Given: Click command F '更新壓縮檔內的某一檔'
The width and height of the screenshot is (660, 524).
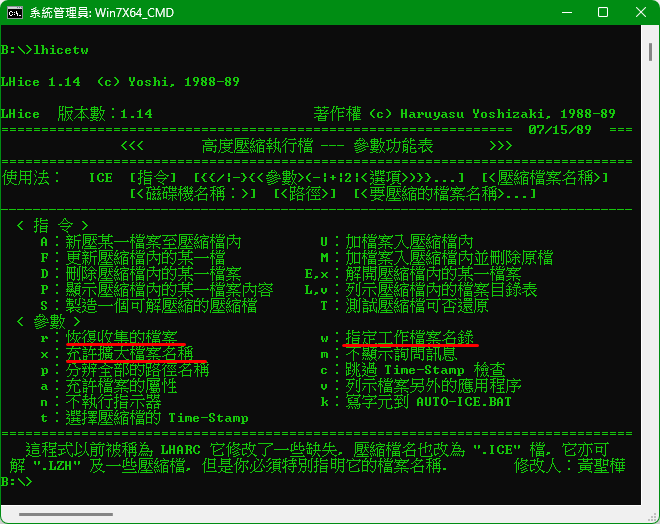Looking at the screenshot, I should pyautogui.click(x=145, y=258).
